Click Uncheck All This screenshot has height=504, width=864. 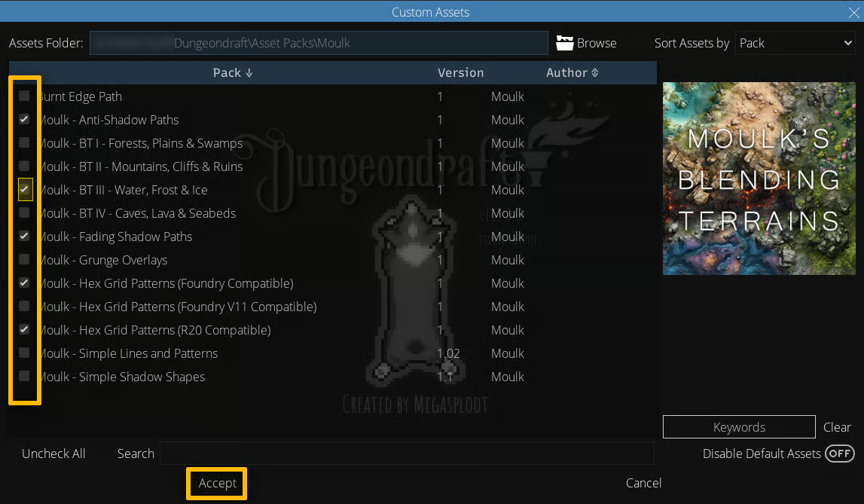click(53, 454)
